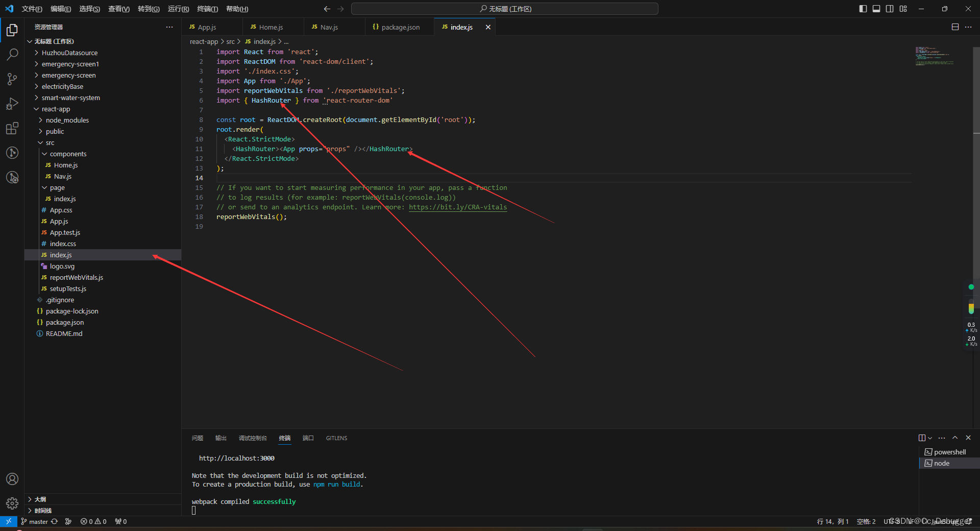Click the 行 14, 列 1 cursor position

(x=832, y=521)
